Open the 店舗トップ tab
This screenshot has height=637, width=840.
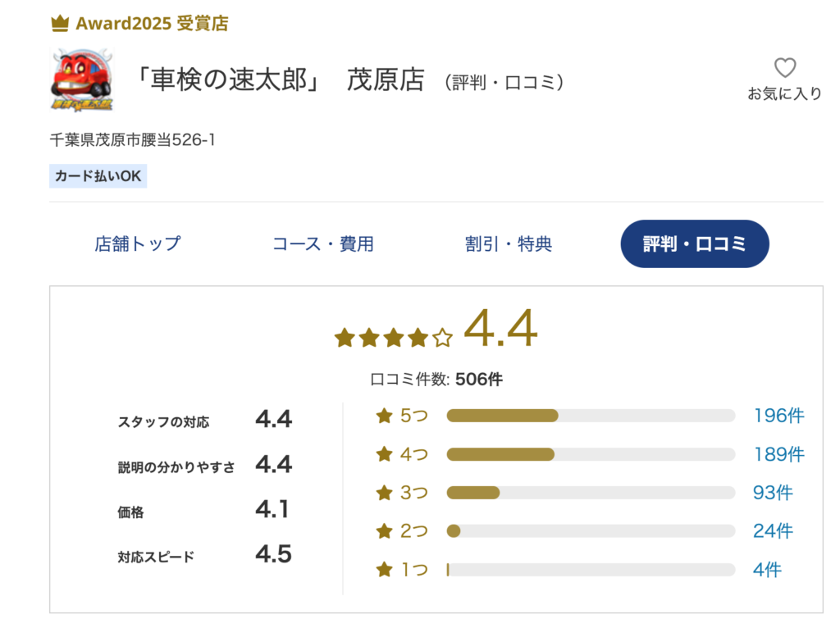pos(138,243)
